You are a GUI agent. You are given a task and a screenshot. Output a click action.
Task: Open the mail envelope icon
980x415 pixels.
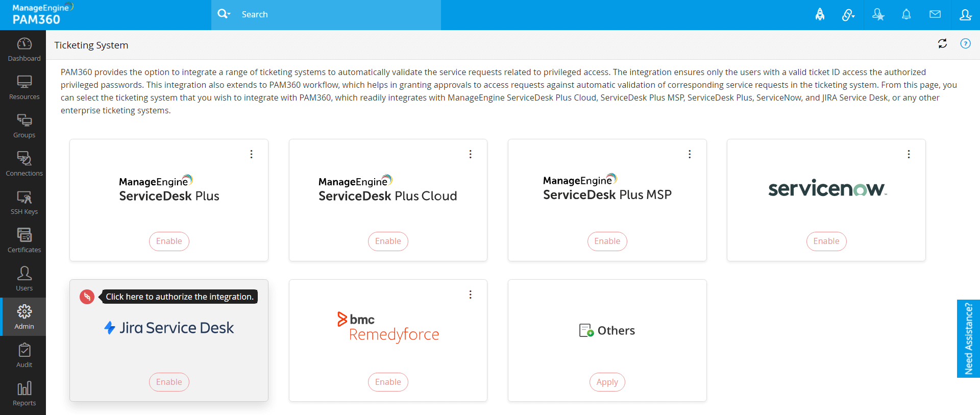pos(935,14)
